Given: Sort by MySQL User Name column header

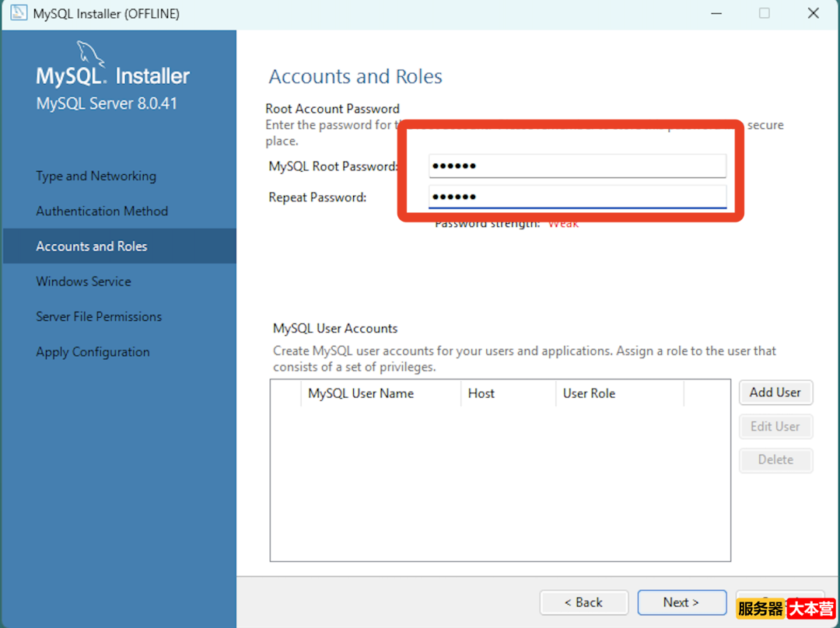Looking at the screenshot, I should pos(380,393).
